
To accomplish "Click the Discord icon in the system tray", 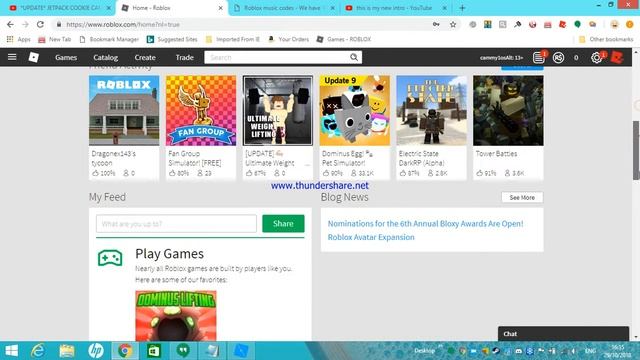I will click(518, 351).
